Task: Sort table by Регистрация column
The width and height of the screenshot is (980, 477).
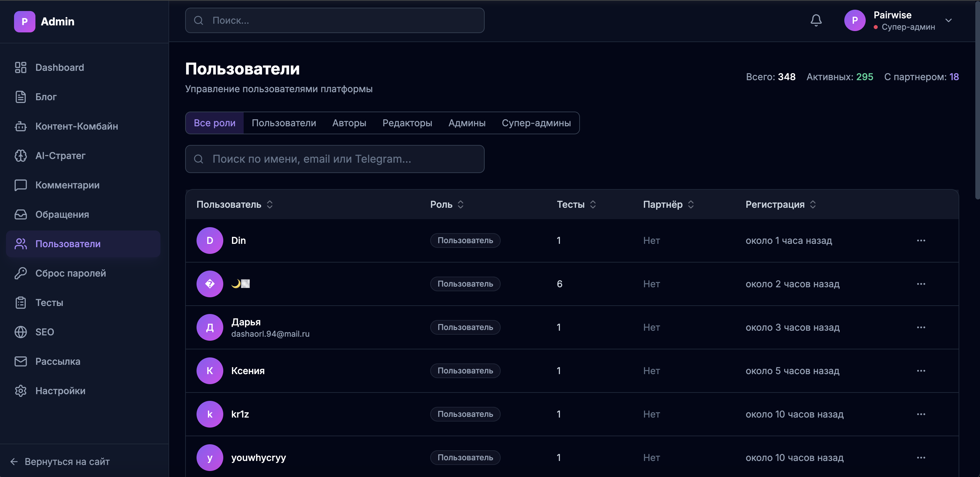Action: (780, 204)
